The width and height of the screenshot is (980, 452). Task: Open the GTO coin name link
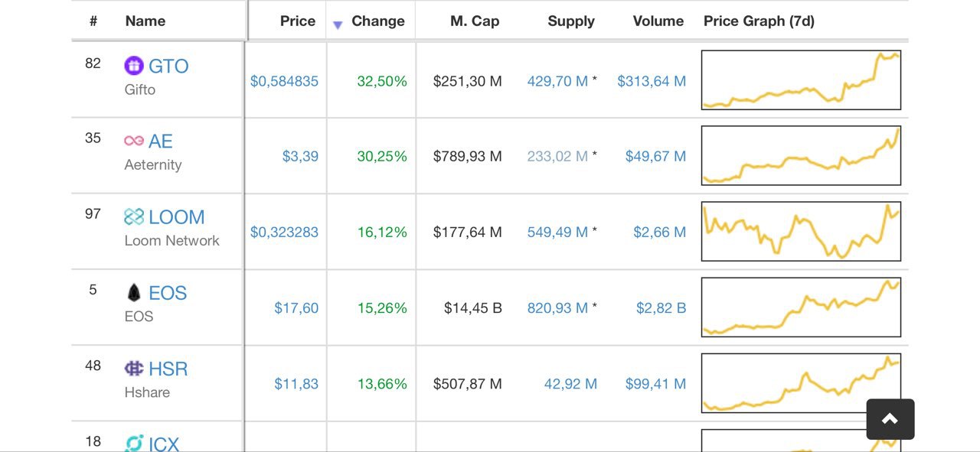pos(168,66)
